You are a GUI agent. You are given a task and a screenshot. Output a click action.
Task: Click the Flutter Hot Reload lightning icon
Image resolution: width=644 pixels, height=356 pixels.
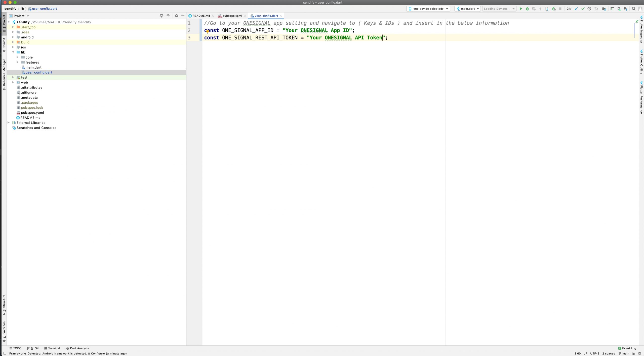click(540, 9)
